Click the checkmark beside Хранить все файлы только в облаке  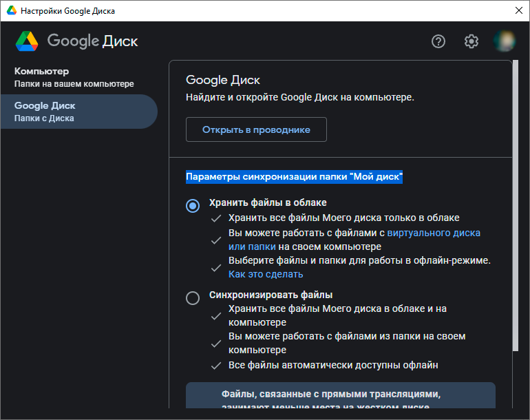216,218
